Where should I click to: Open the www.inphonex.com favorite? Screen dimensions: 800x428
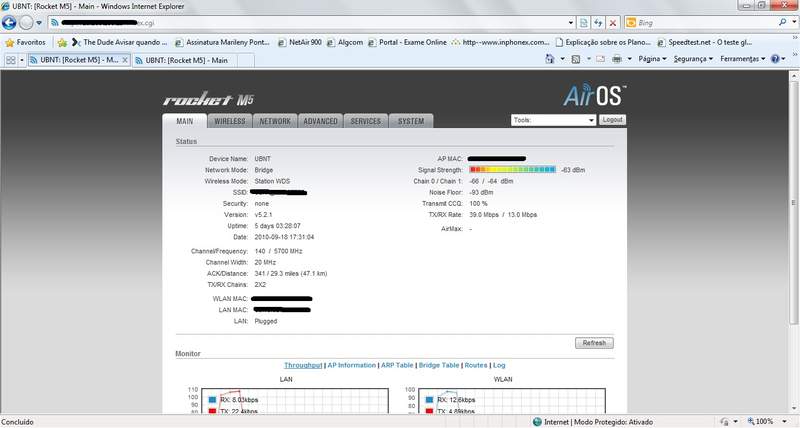[x=501, y=42]
